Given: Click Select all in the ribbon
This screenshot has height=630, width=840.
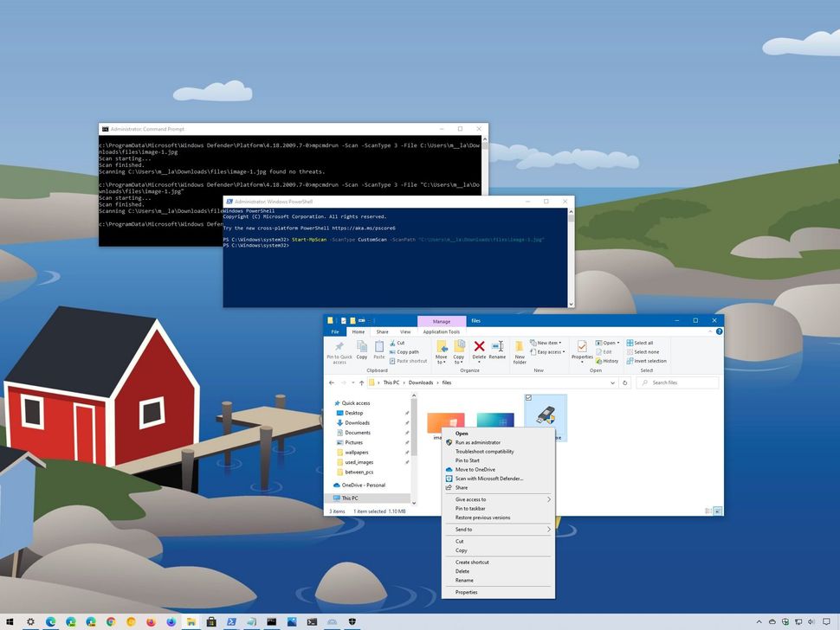Looking at the screenshot, I should click(643, 343).
